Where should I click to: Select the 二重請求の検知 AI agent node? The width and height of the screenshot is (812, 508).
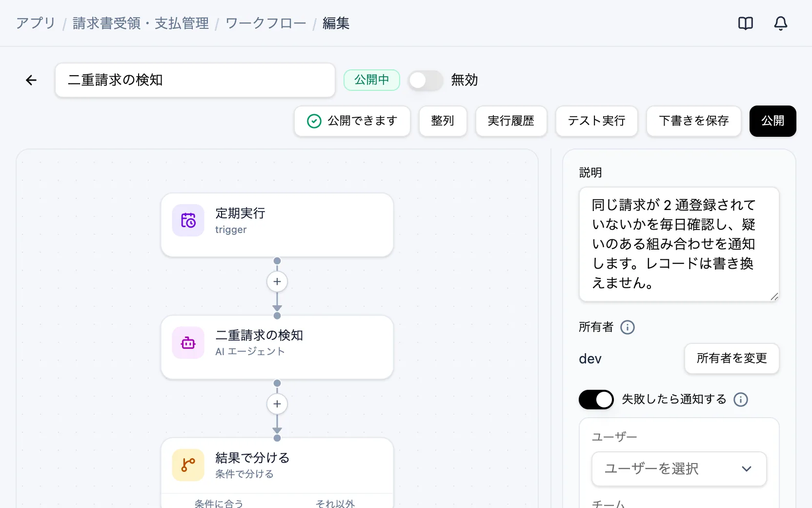click(x=277, y=347)
